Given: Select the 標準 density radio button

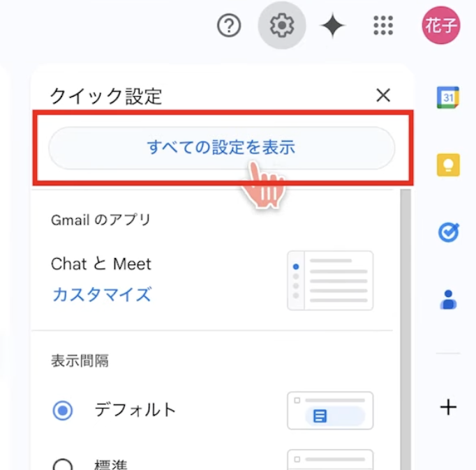Looking at the screenshot, I should click(64, 464).
